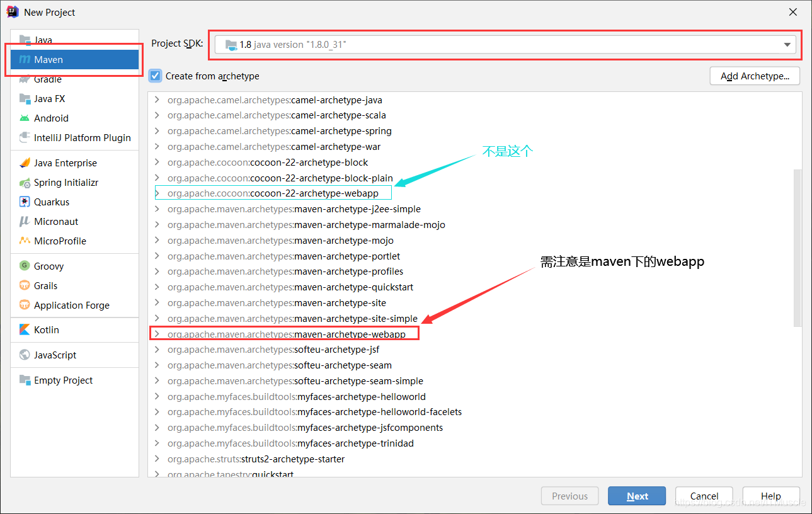Click the IntelliJ logo in title bar

(13, 12)
